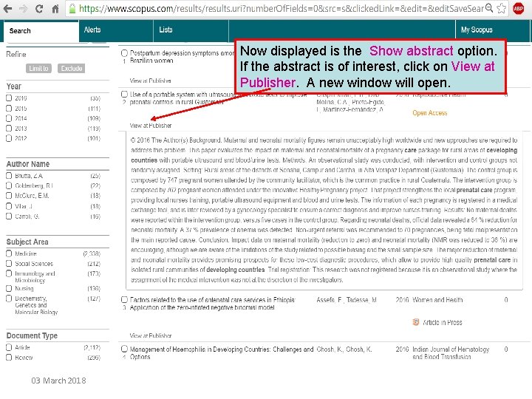532x399 pixels.
Task: Bookmark the page with the star icon
Action: pos(501,8)
